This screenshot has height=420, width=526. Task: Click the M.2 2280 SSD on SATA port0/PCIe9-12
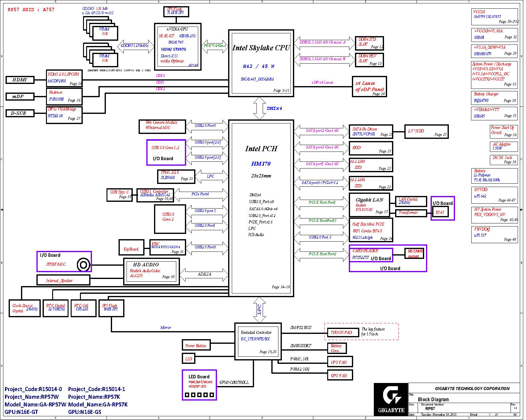371,183
